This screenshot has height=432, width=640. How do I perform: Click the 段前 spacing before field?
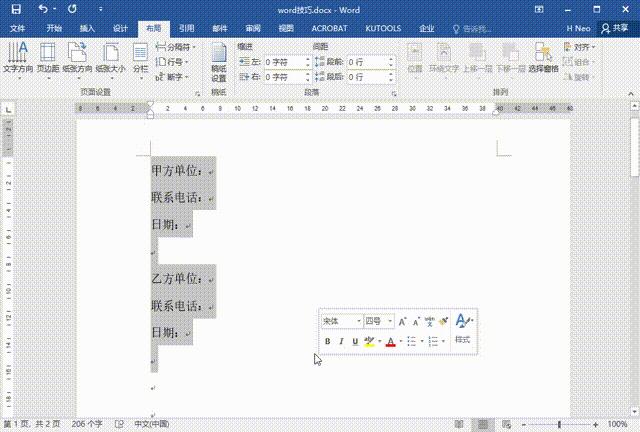[x=367, y=62]
